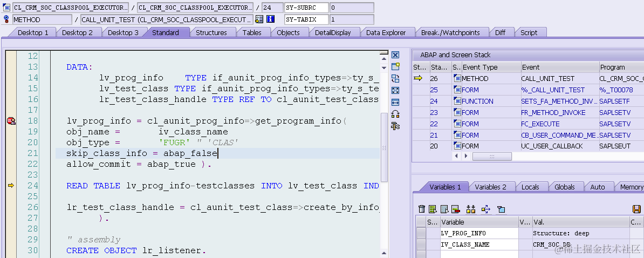644x258 pixels.
Task: Click the code editor vertical scrollbar thumb
Action: point(384,147)
